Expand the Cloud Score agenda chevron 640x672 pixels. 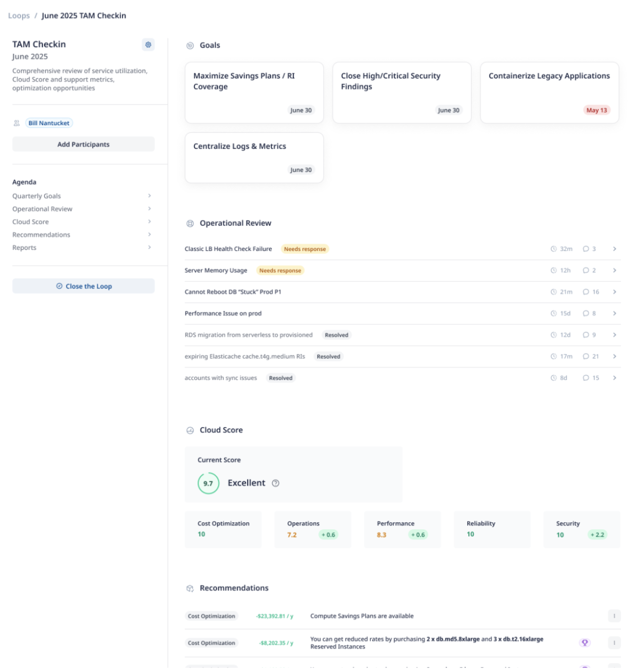click(x=149, y=222)
